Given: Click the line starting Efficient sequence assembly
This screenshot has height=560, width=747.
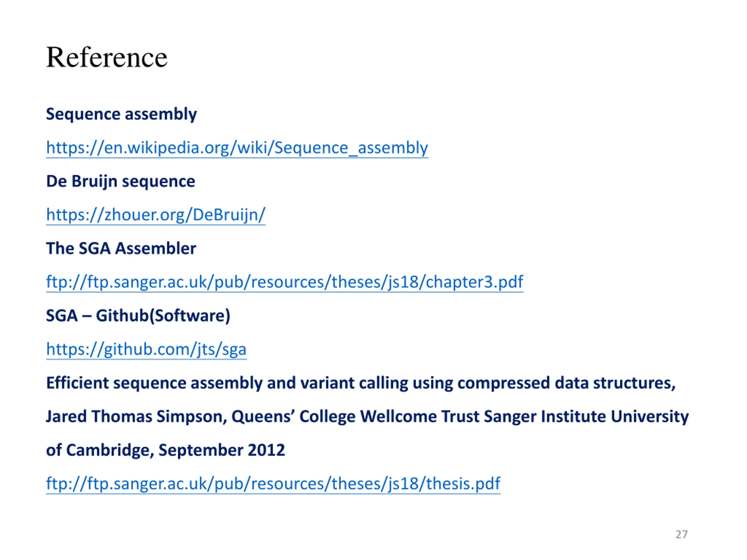Looking at the screenshot, I should point(361,383).
